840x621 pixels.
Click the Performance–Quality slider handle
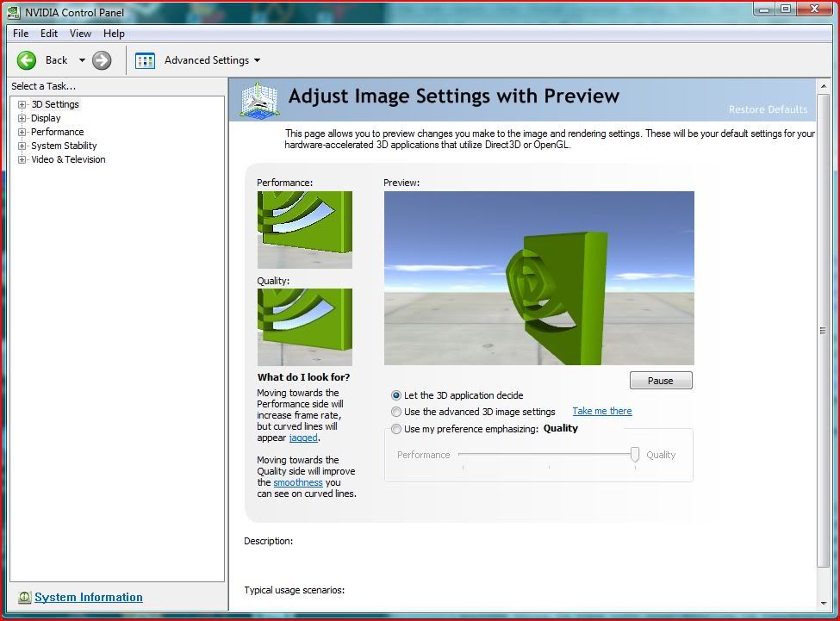[x=635, y=455]
